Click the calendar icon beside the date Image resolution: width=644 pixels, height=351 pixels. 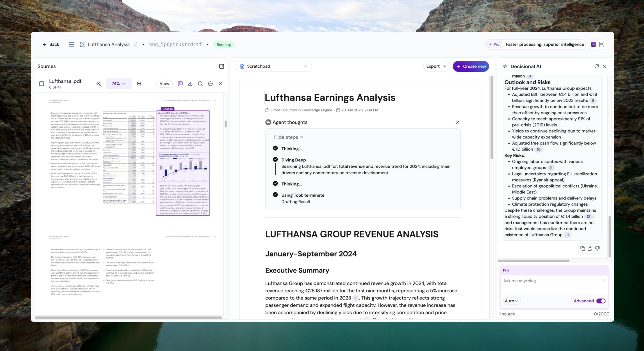[x=338, y=110]
